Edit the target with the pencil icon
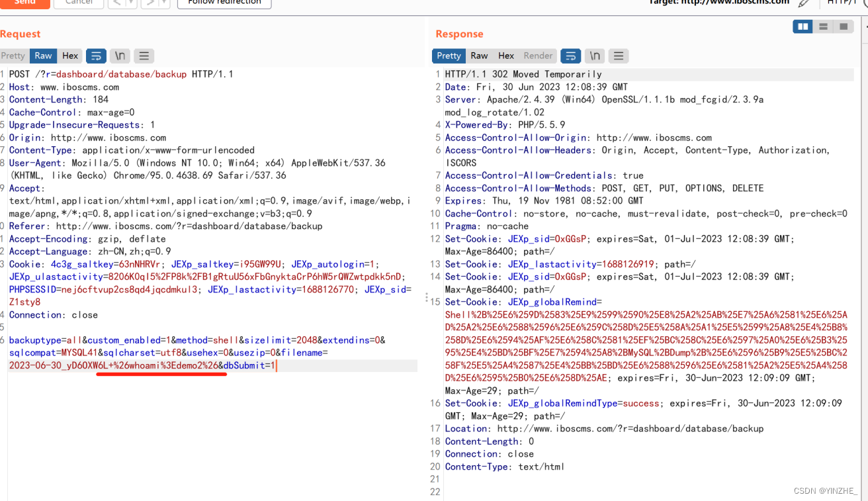The width and height of the screenshot is (868, 501). 804,3
